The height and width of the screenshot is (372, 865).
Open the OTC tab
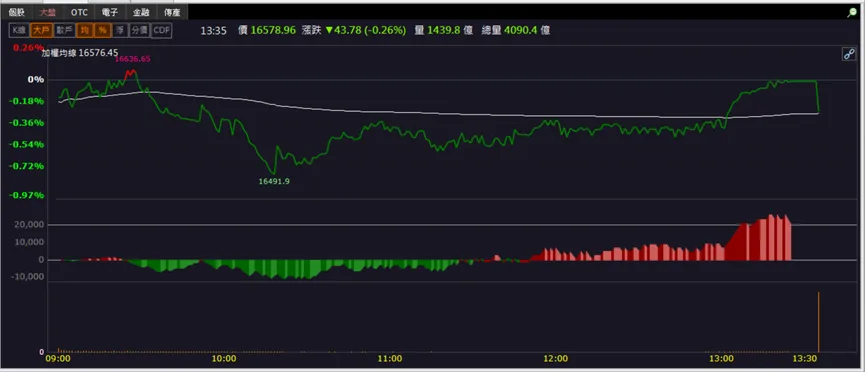79,12
